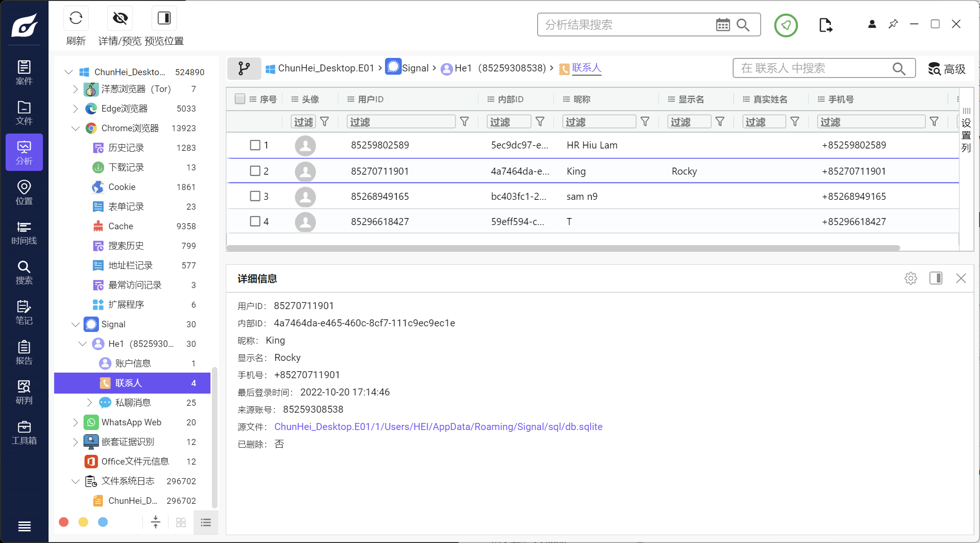Click the export file icon

826,25
